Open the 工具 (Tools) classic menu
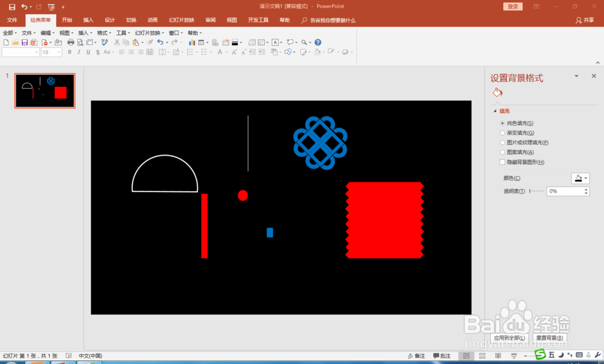This screenshot has width=604, height=364. click(x=123, y=33)
